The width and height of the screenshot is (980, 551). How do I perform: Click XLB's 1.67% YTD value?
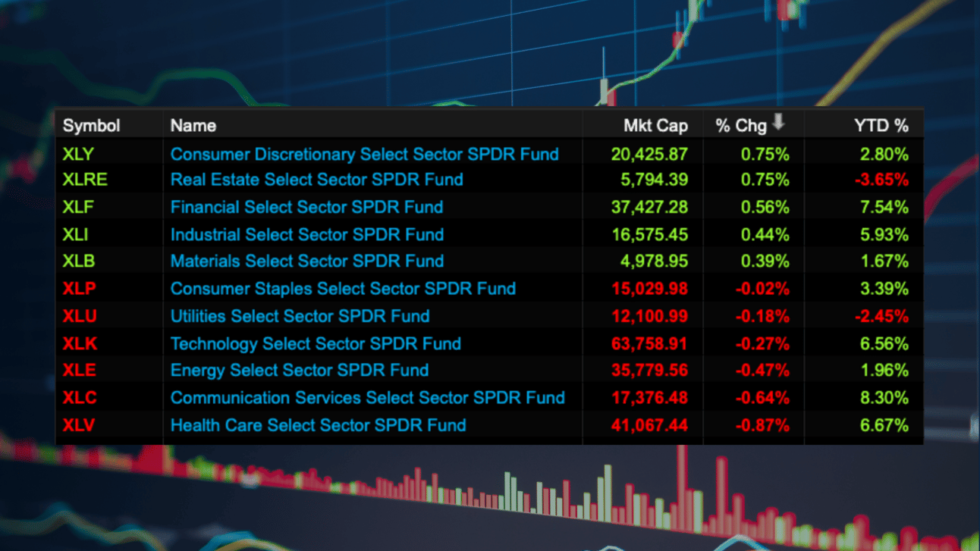[884, 261]
